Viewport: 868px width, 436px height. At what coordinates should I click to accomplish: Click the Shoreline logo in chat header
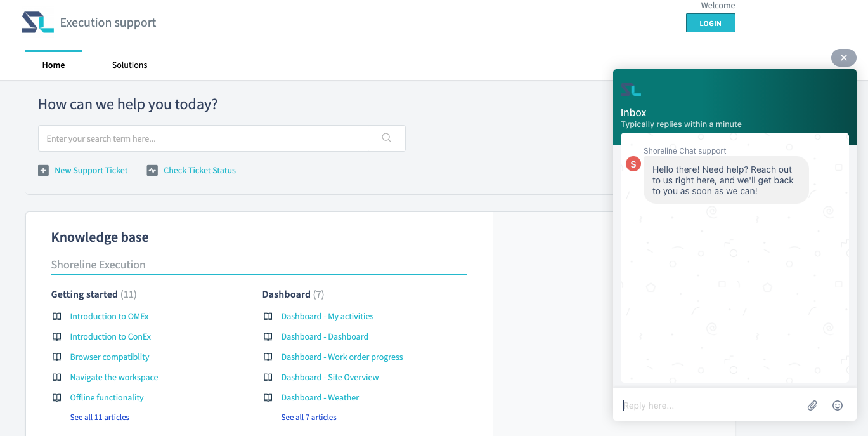pyautogui.click(x=631, y=89)
